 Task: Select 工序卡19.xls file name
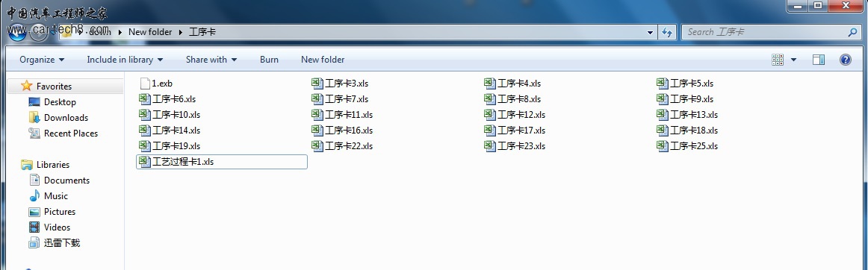[176, 146]
